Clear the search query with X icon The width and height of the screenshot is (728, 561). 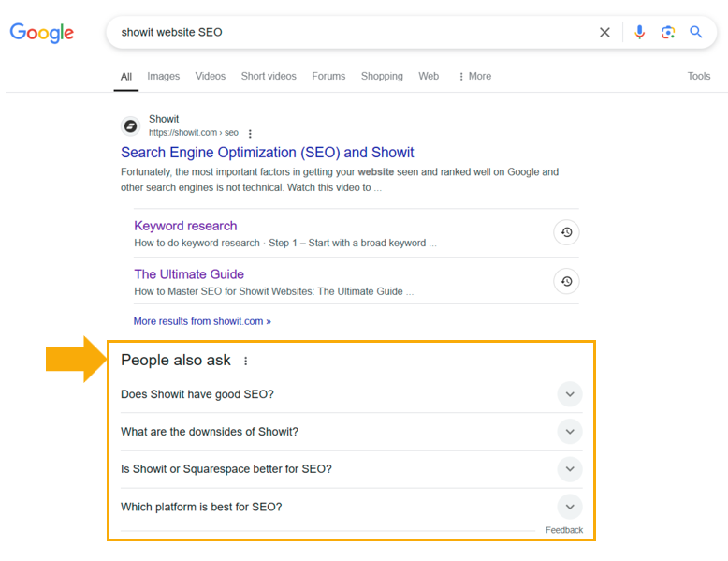604,32
